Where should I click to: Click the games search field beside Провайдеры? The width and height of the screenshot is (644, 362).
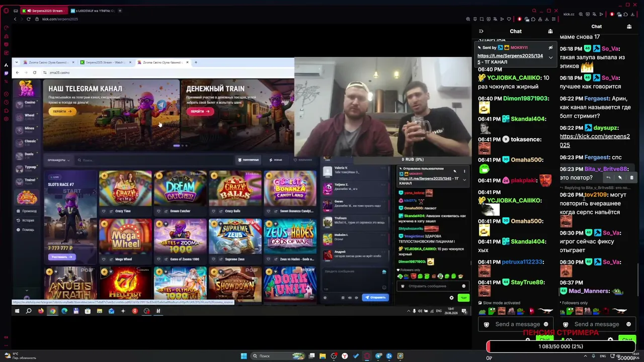pos(153,160)
